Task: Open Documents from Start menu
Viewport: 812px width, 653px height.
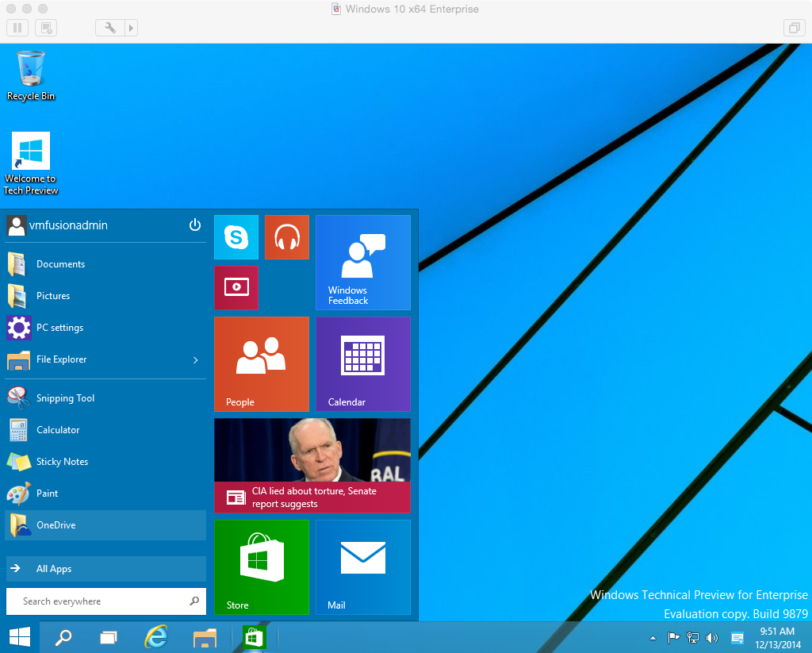Action: coord(105,264)
